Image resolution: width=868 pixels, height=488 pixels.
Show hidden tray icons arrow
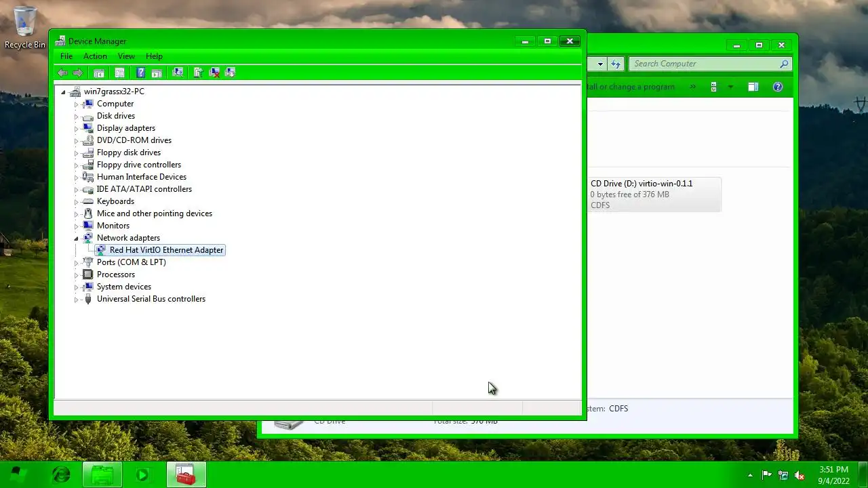pyautogui.click(x=750, y=475)
